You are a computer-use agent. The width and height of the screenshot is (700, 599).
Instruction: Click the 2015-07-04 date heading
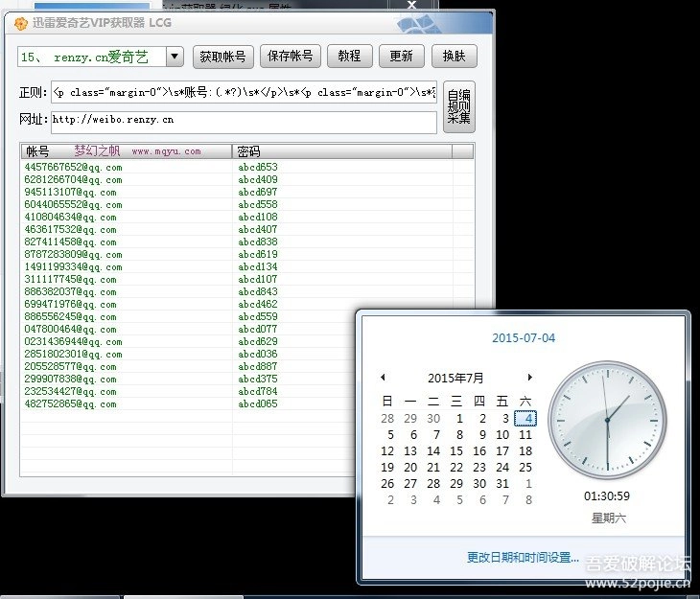pyautogui.click(x=524, y=338)
